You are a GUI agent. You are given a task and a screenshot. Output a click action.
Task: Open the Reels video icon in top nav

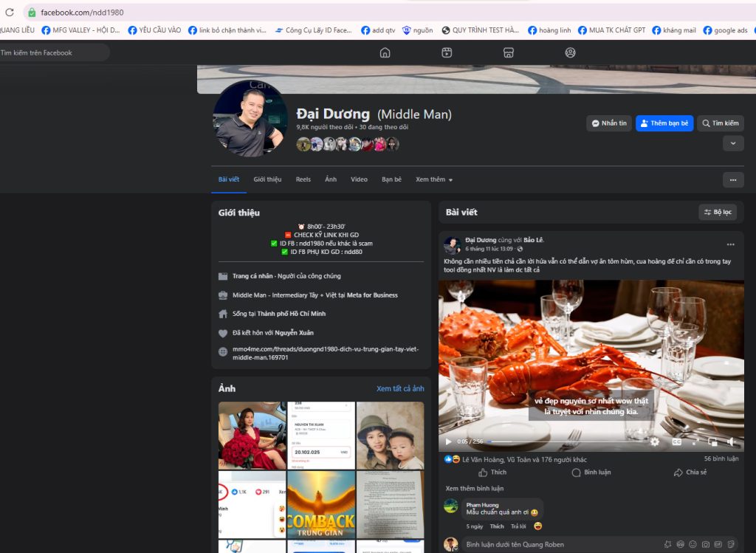[x=447, y=52]
